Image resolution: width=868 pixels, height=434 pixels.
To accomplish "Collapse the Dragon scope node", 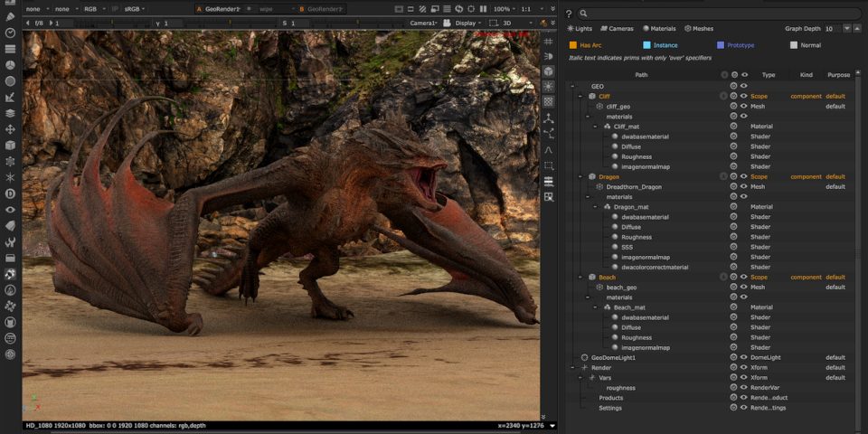I will click(x=580, y=176).
